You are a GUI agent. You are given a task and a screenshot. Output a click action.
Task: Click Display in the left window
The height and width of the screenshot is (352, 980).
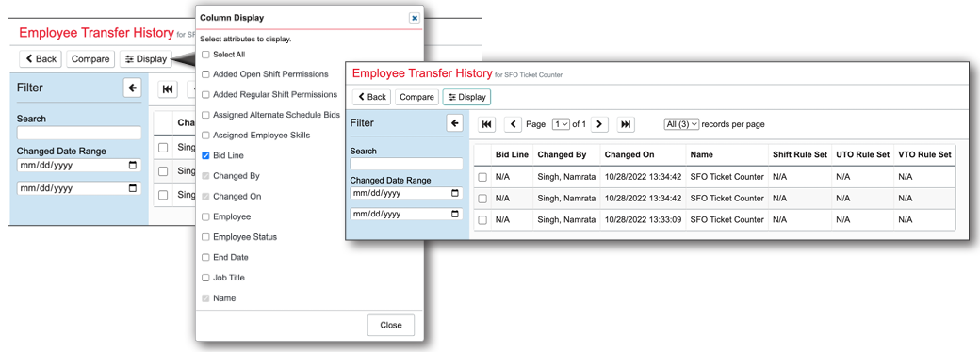[x=146, y=59]
